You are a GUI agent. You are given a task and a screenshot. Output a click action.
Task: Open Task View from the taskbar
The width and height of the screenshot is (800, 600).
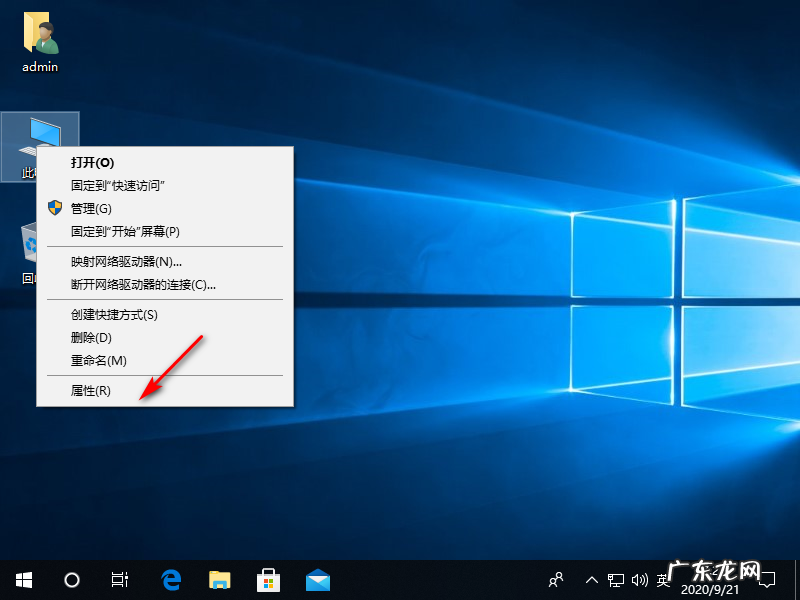click(119, 579)
